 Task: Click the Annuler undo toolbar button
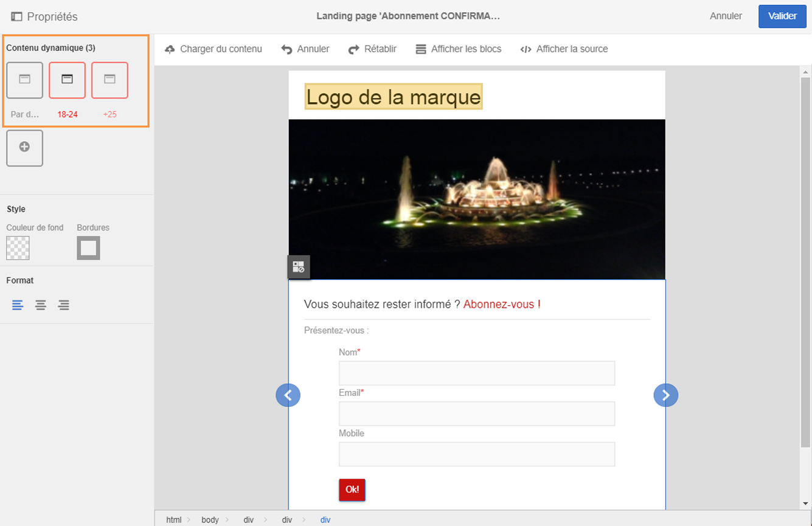pos(305,49)
